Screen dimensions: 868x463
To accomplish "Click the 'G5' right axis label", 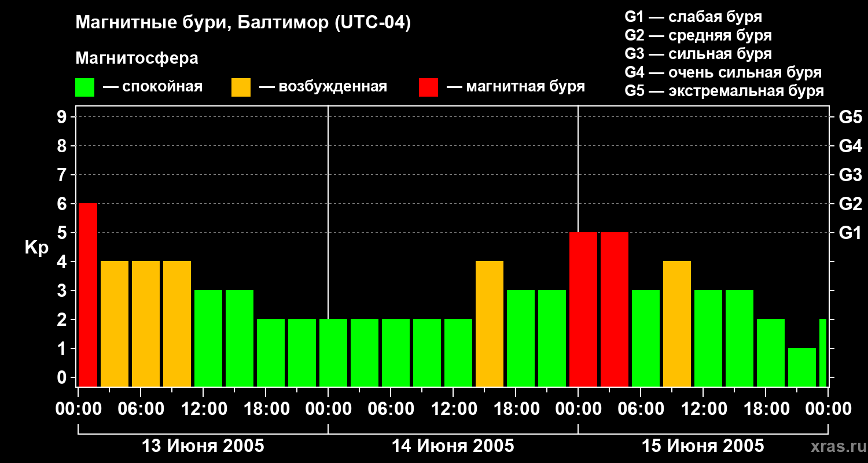I will (x=850, y=117).
